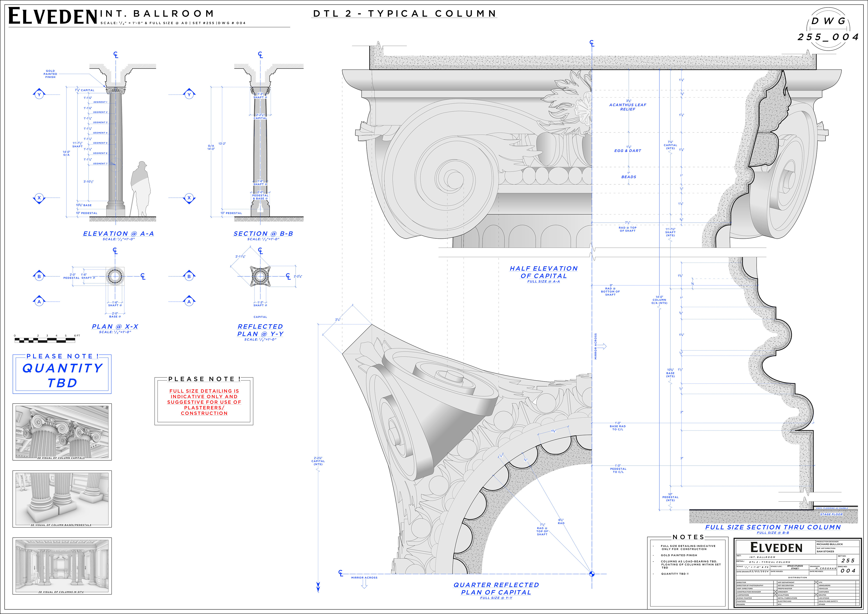The image size is (868, 614).
Task: Click the Date Issued field in title block
Action: (x=790, y=573)
